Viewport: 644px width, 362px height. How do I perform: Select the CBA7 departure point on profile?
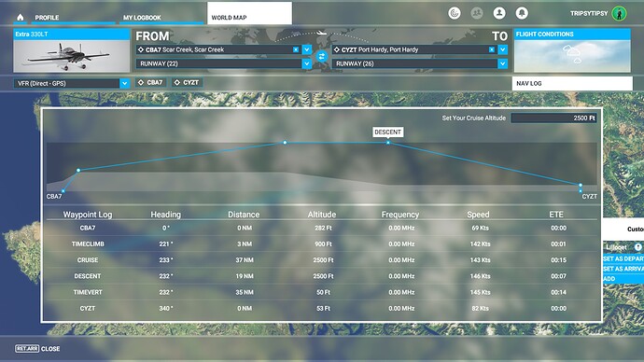coord(63,191)
